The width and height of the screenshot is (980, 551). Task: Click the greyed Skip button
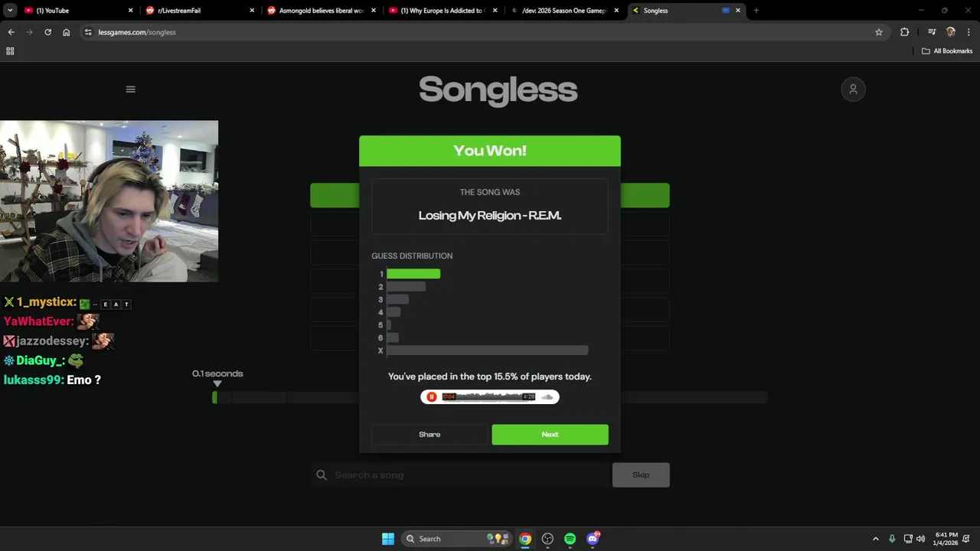[641, 475]
